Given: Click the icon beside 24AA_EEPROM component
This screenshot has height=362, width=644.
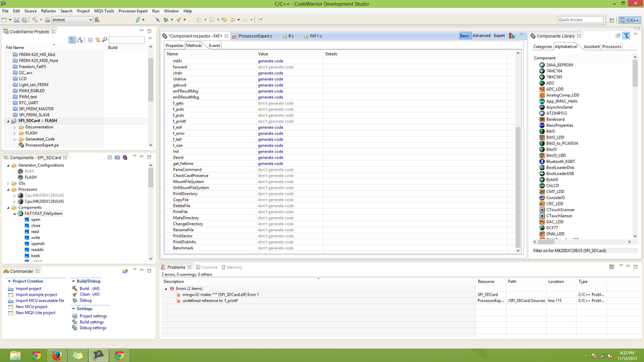Looking at the screenshot, I should click(542, 65).
